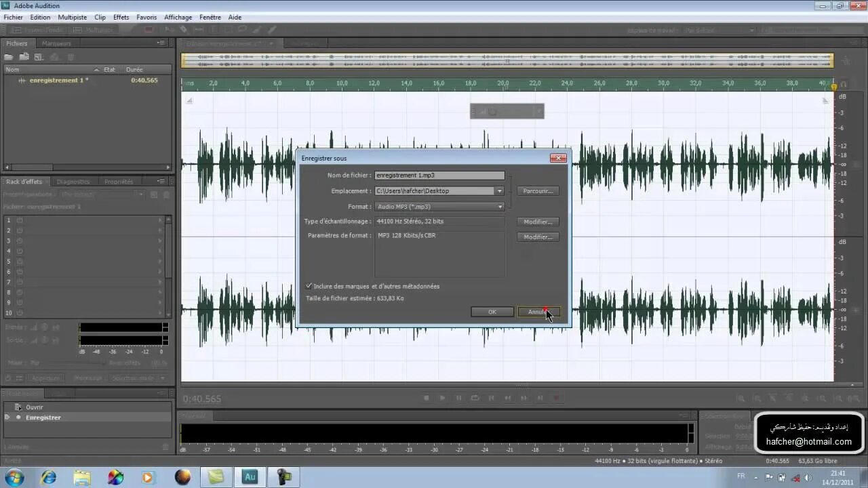Screen dimensions: 868x488
Task: Toggle power for effect slot 2
Action: click(x=20, y=230)
